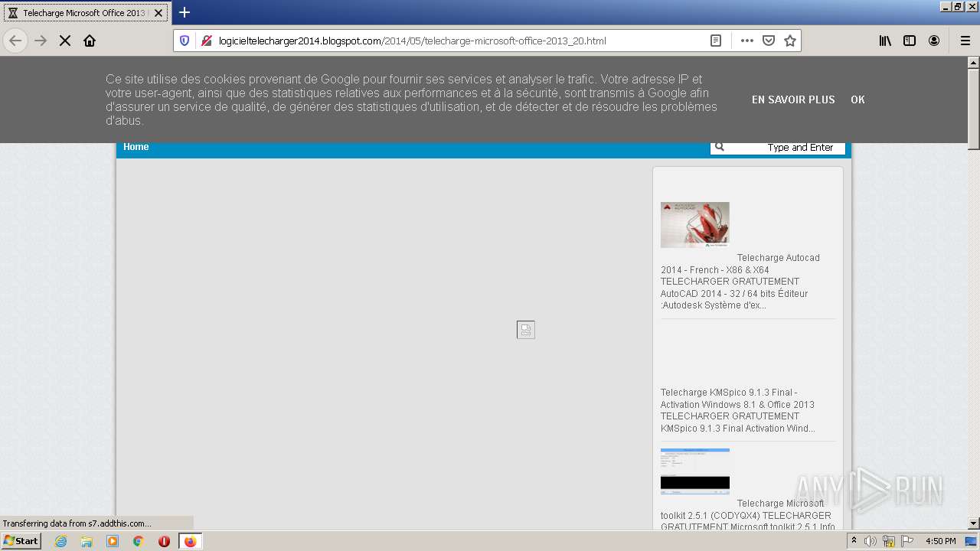Open volume control in system tray

pos(871,541)
